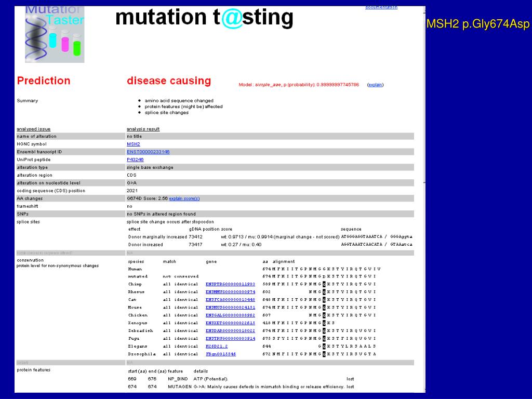532x399 pixels.
Task: Click the 'protein features (might be) affected' bullet
Action: coord(183,107)
